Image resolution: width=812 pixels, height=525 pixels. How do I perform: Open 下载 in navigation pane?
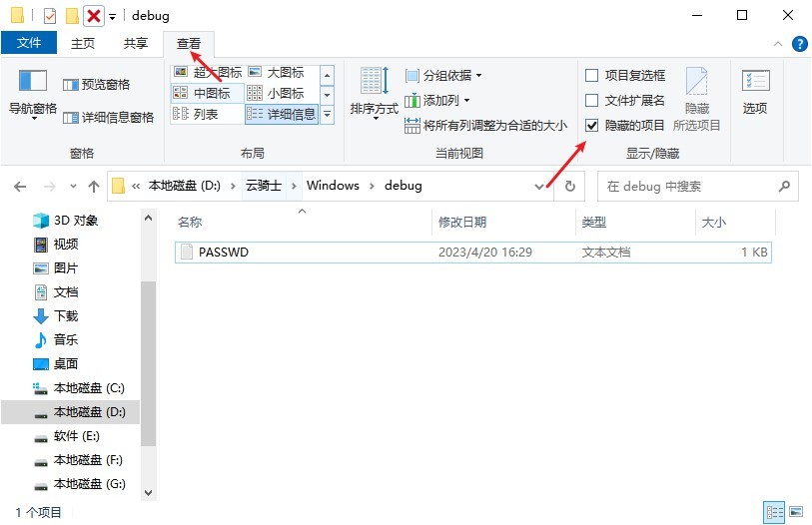tap(57, 315)
